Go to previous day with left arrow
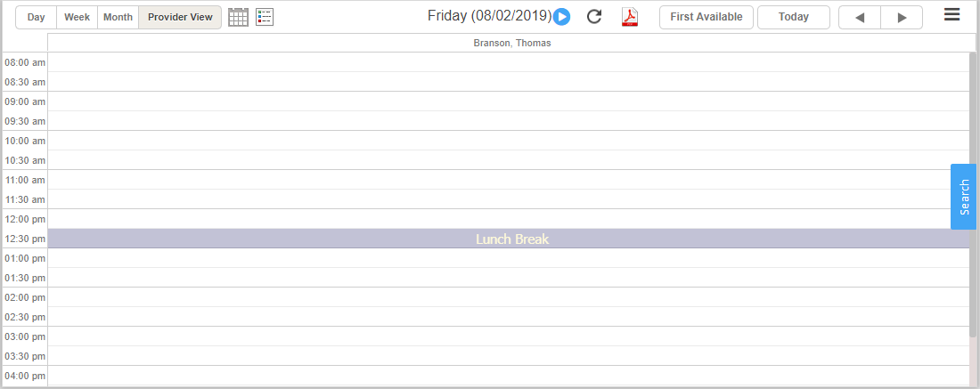This screenshot has width=980, height=389. (860, 18)
